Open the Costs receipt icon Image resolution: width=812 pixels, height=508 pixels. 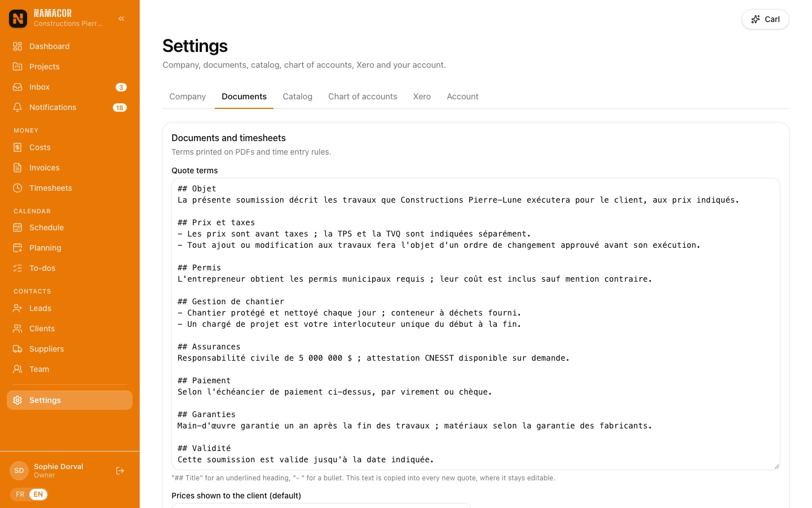17,147
